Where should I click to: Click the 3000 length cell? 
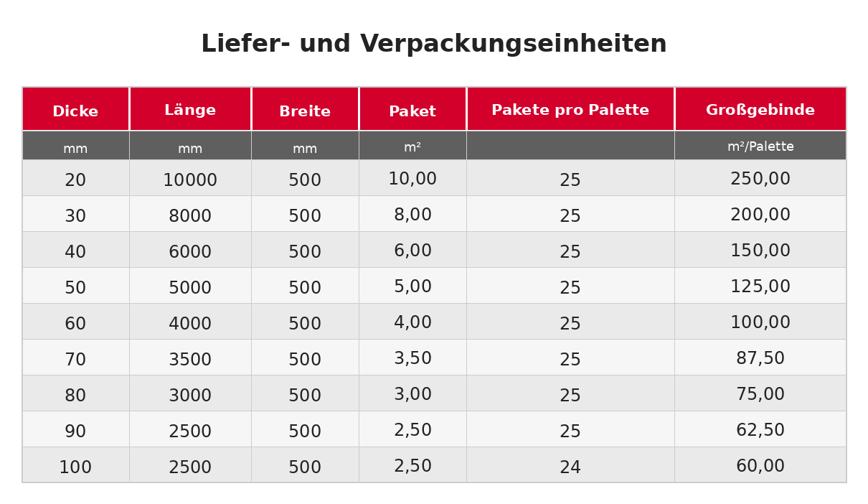190,396
